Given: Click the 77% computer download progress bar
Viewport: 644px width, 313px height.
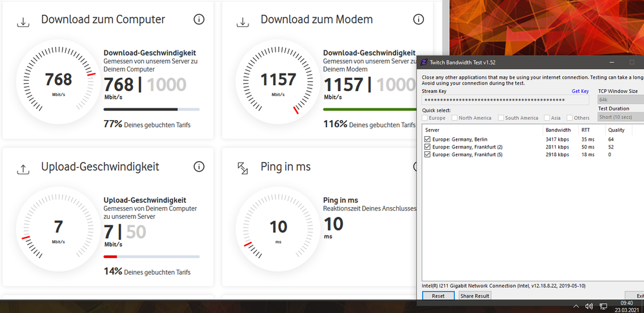Looking at the screenshot, I should (152, 110).
